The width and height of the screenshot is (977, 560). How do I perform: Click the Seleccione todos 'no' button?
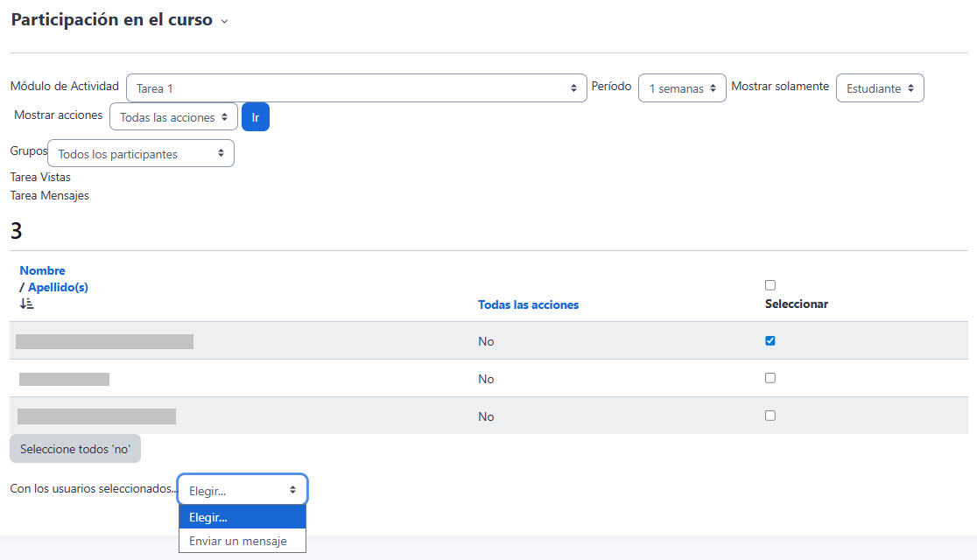coord(75,448)
